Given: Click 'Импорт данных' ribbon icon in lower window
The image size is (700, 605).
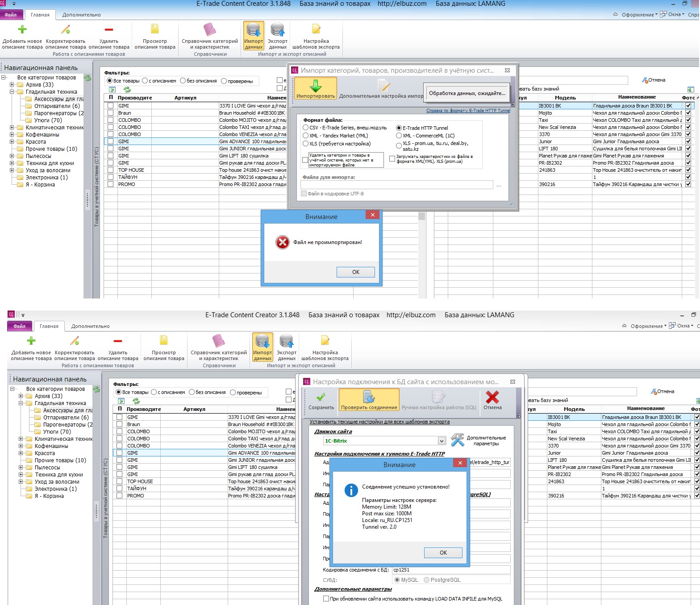Looking at the screenshot, I should (262, 347).
